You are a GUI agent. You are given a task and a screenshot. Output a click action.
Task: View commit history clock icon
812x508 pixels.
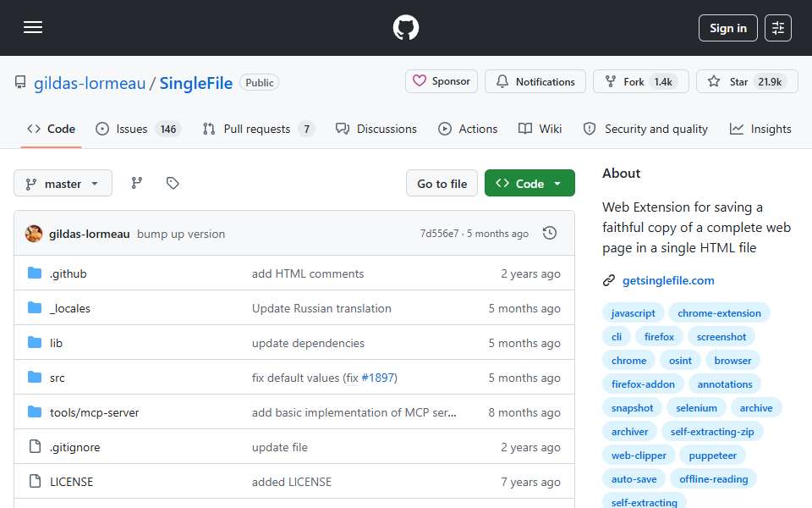click(550, 234)
